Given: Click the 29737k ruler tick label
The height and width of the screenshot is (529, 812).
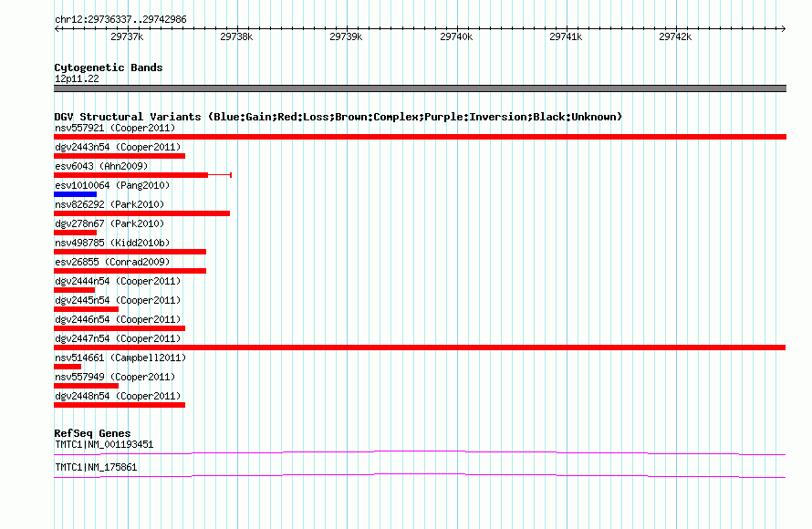Looking at the screenshot, I should [x=127, y=36].
